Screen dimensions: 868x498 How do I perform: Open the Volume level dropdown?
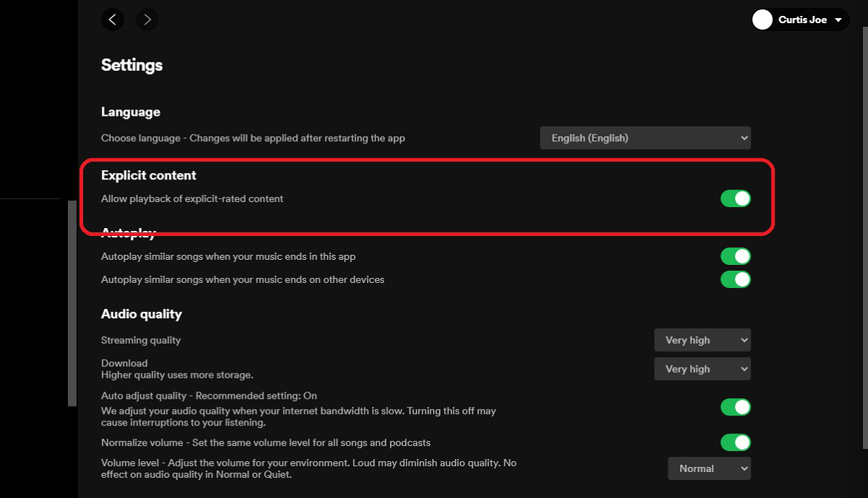[710, 468]
